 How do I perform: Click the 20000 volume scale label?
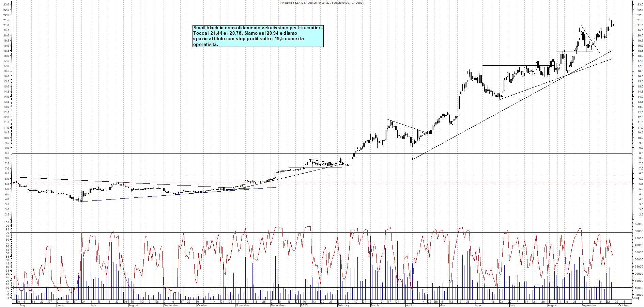tap(639, 274)
